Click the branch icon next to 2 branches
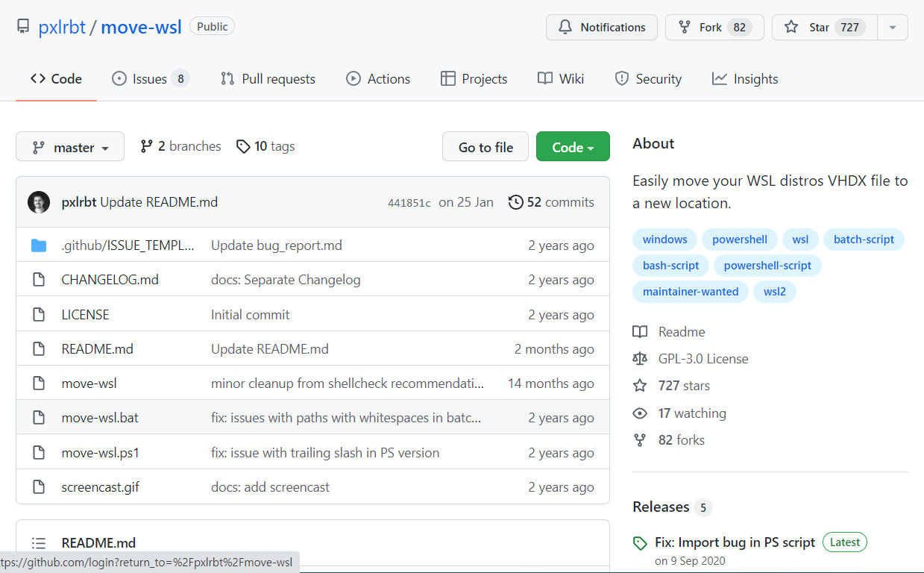The height and width of the screenshot is (573, 924). (147, 146)
